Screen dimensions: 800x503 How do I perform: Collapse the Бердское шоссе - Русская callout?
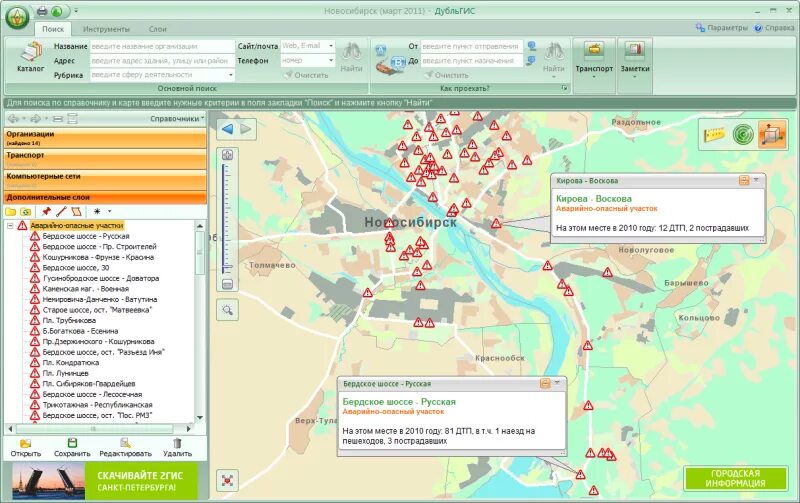click(545, 383)
